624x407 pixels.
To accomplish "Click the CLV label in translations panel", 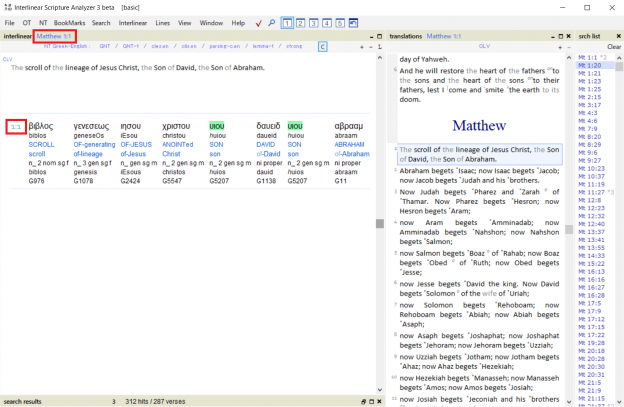I will click(x=484, y=47).
